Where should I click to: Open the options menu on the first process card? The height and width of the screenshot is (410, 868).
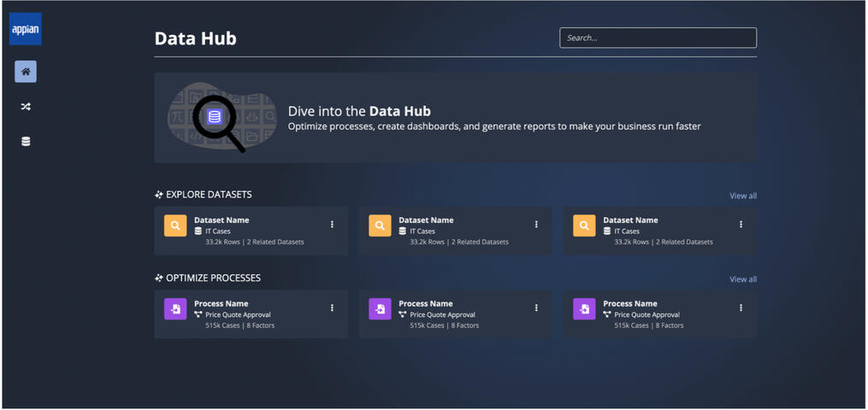click(x=333, y=308)
